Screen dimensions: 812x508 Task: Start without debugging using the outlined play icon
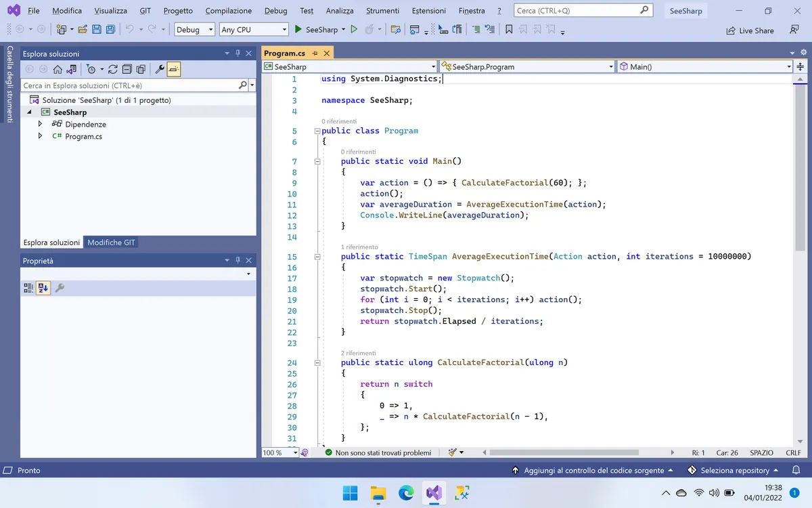coord(353,30)
